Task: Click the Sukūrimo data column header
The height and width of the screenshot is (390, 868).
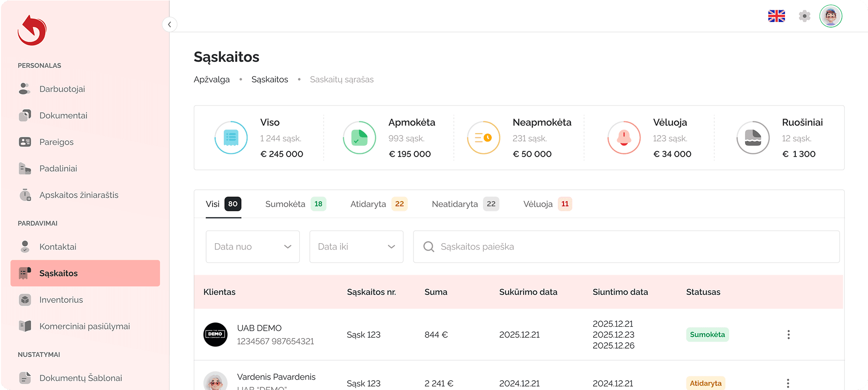Action: 528,292
